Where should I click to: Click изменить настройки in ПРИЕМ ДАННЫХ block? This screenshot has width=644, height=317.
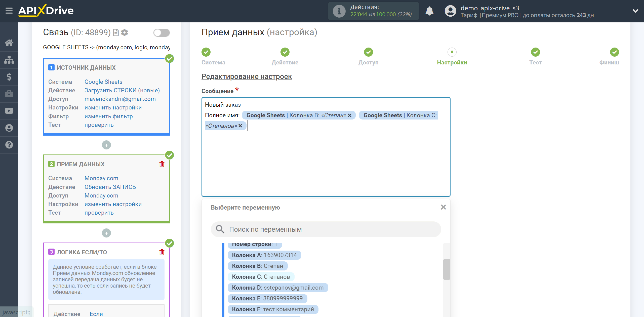click(x=113, y=204)
